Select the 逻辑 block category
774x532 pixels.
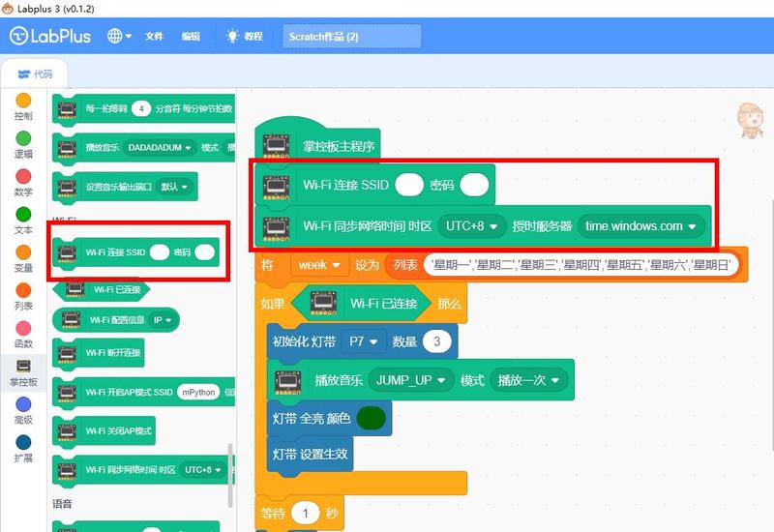(x=23, y=138)
